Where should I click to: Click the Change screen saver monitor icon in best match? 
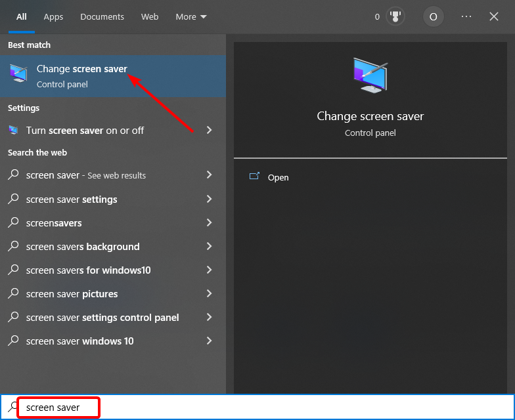18,73
